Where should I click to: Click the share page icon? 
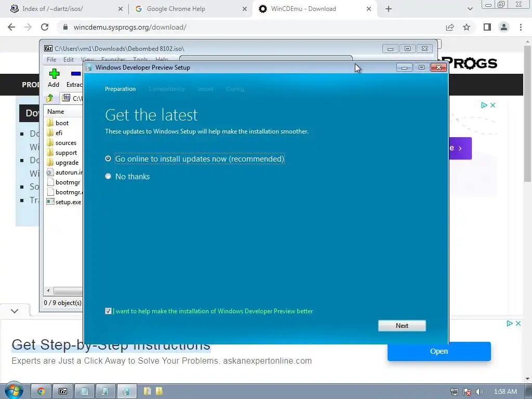pos(450,27)
